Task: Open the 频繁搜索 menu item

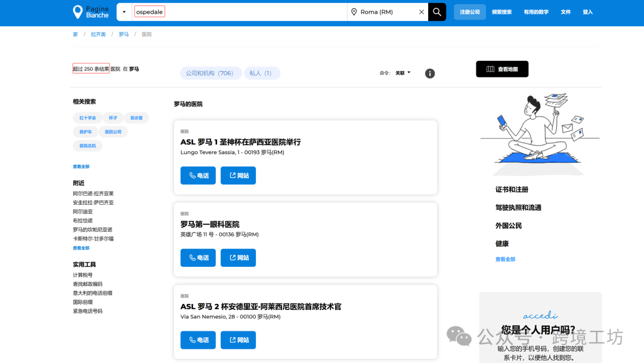Action: click(503, 11)
